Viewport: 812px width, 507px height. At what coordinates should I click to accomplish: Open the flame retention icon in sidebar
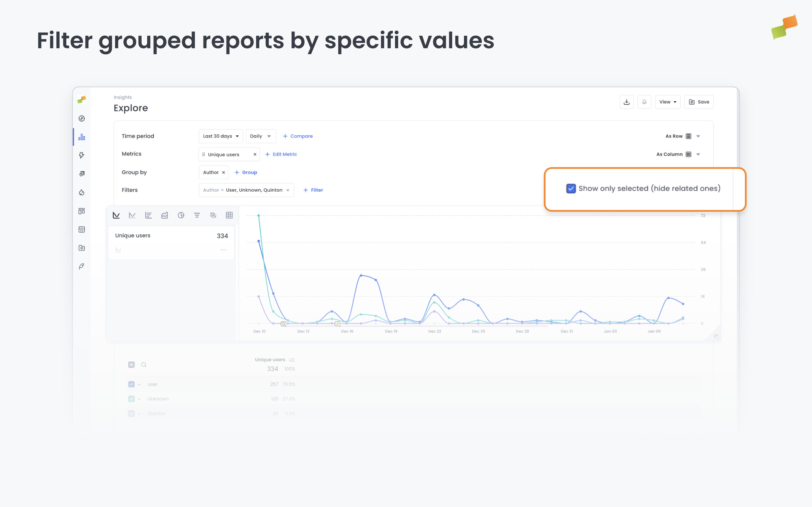tap(82, 192)
